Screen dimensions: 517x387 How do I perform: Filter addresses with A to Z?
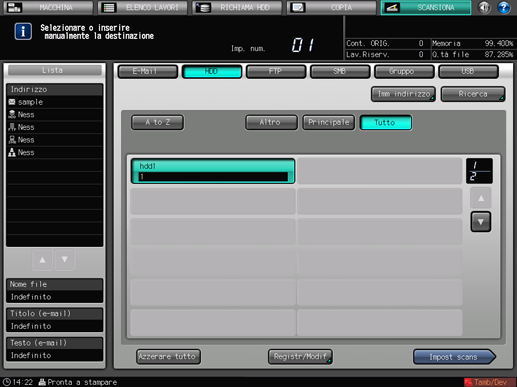pos(157,122)
